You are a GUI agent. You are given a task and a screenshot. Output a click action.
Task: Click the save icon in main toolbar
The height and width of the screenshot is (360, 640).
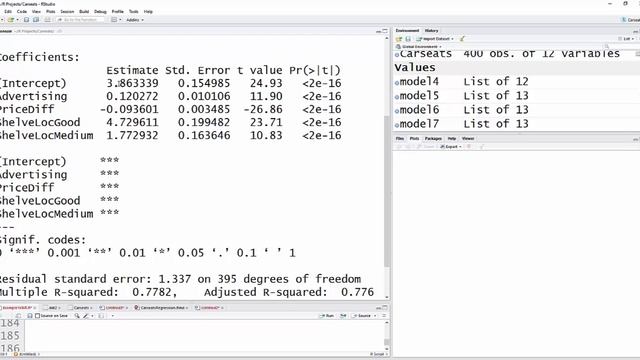(x=26, y=20)
